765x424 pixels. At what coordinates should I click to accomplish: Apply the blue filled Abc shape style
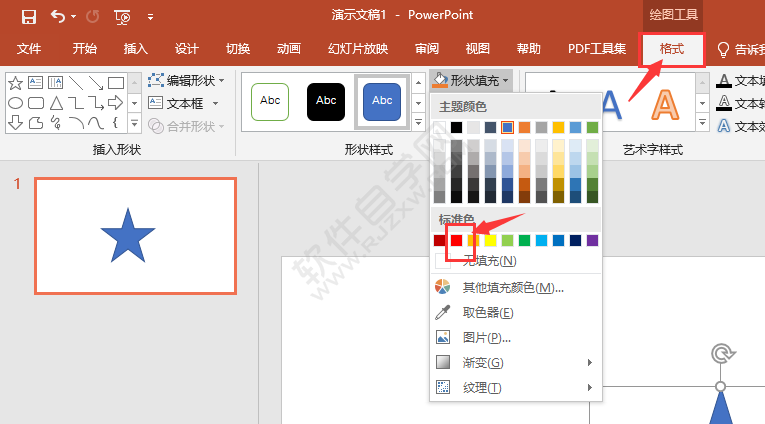(x=382, y=101)
